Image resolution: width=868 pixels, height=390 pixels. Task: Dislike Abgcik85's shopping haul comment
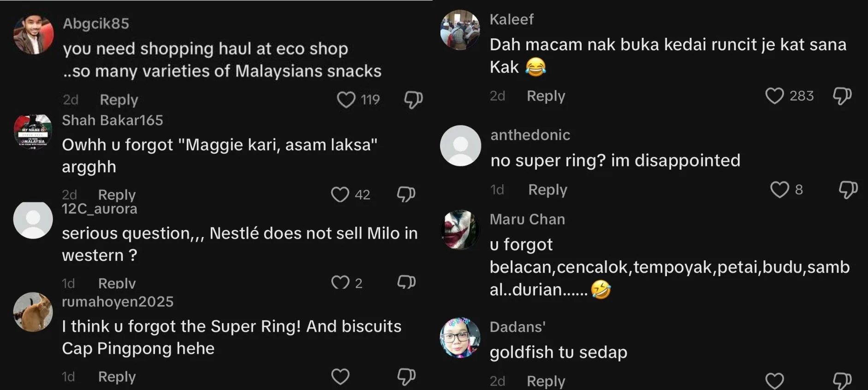[x=413, y=100]
